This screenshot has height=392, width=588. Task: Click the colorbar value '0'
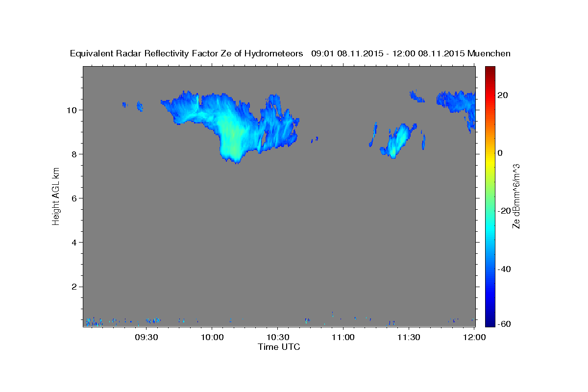[500, 153]
